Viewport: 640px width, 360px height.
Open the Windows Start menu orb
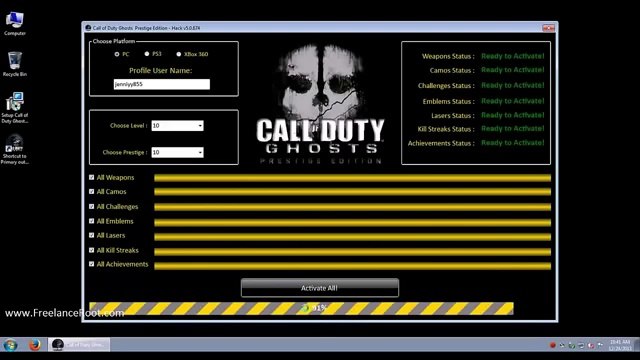click(x=10, y=345)
